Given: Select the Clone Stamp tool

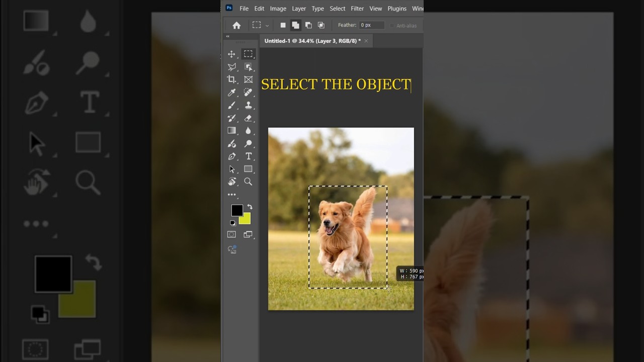Looking at the screenshot, I should 248,105.
